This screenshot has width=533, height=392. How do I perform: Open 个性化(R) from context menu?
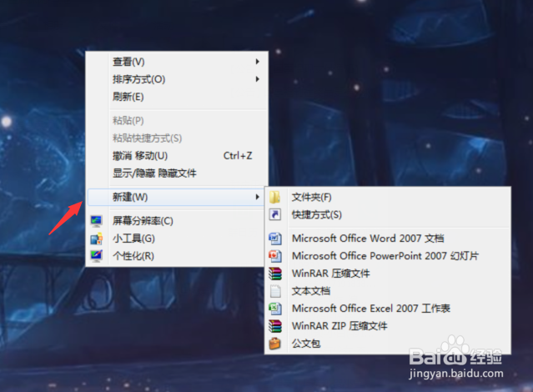177,256
